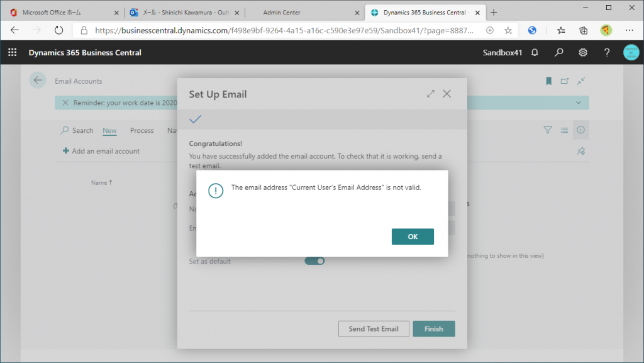Go back from the Email Accounts page

click(x=38, y=80)
